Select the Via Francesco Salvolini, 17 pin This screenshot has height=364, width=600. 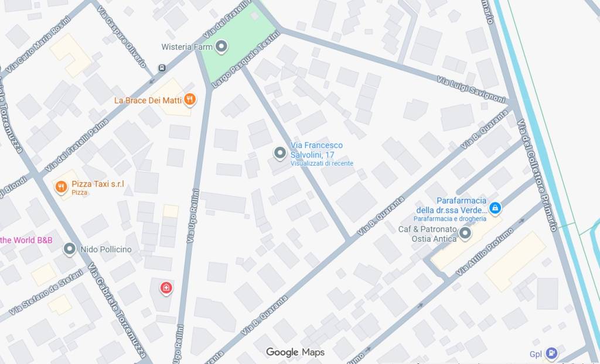(x=280, y=153)
